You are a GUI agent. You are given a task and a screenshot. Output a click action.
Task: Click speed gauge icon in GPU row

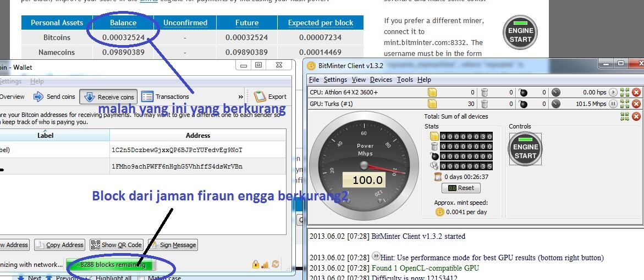[555, 104]
